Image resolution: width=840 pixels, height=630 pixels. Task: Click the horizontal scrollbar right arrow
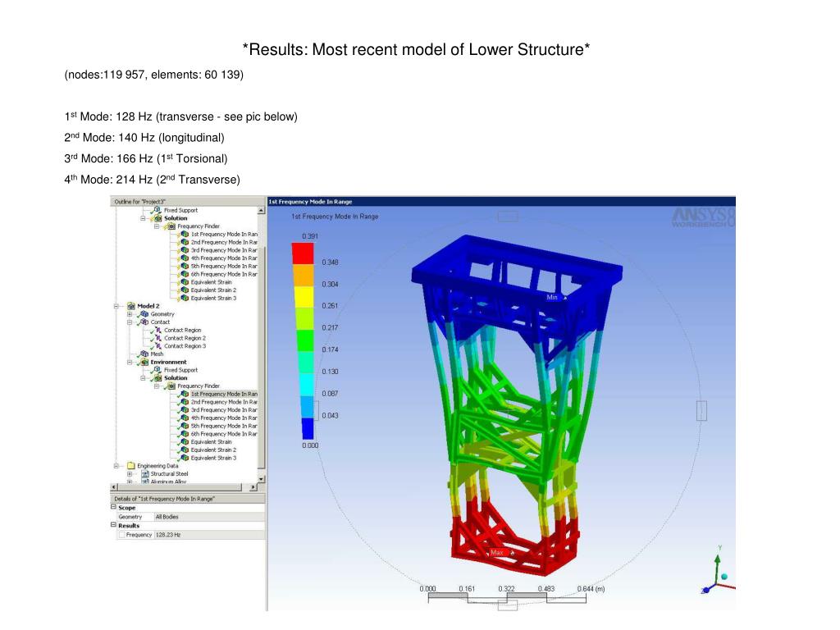(253, 487)
